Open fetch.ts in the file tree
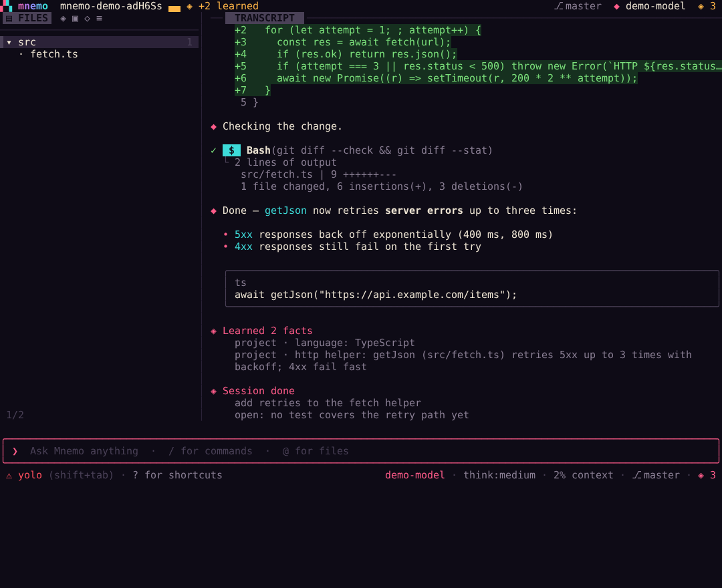 [54, 54]
